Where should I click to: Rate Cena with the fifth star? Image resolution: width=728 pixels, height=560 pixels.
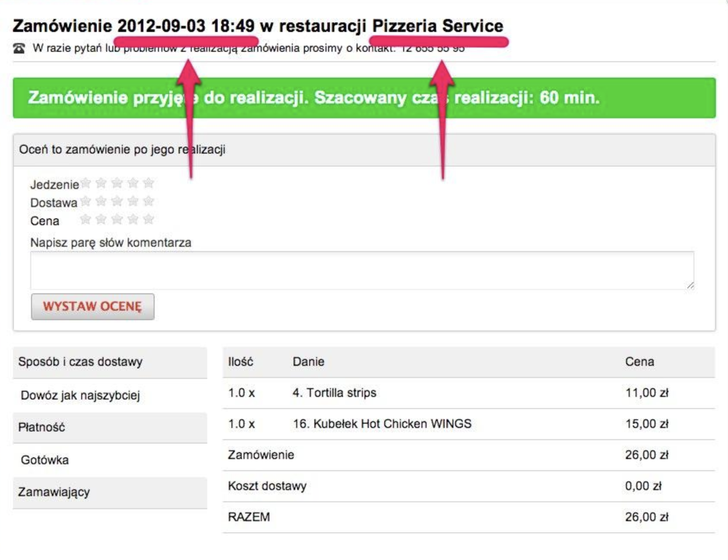(x=149, y=220)
